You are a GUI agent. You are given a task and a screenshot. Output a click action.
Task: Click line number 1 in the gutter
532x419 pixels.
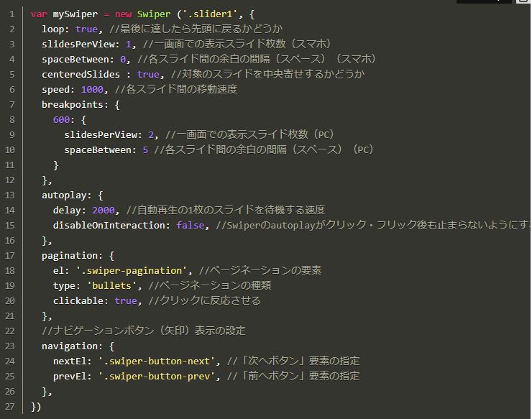12,14
